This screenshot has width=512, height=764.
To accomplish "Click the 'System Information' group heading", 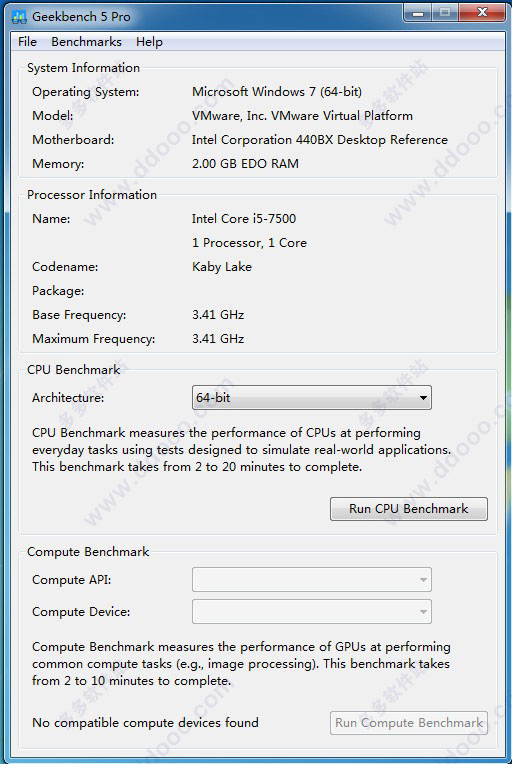I will 83,68.
